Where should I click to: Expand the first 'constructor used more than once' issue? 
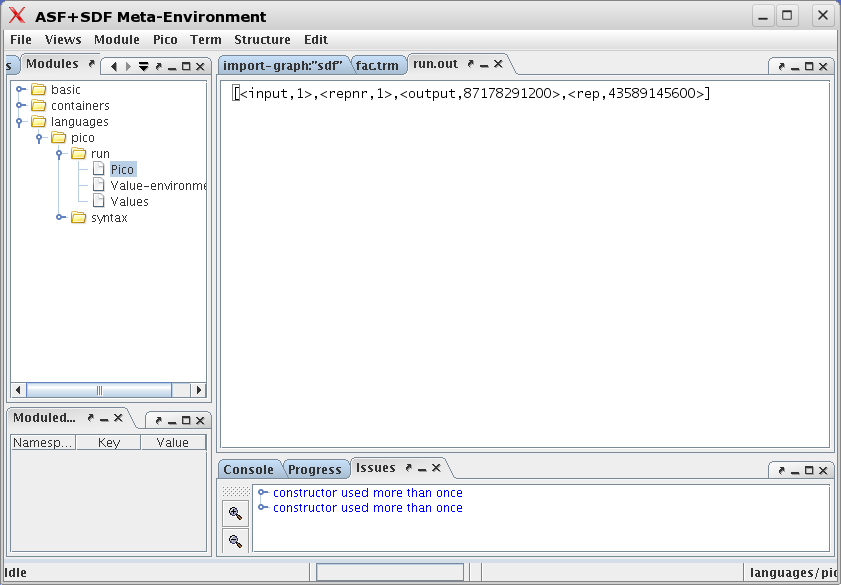[x=261, y=492]
